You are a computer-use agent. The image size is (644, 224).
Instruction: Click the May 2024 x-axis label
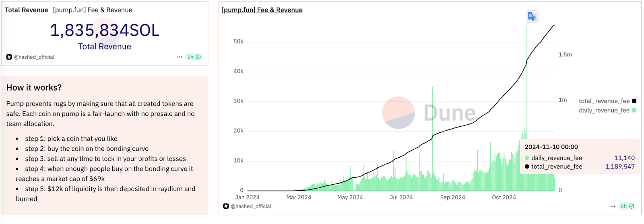click(350, 197)
